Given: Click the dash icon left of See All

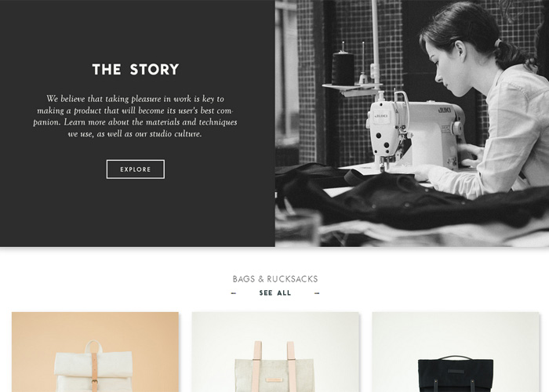Looking at the screenshot, I should 234,293.
